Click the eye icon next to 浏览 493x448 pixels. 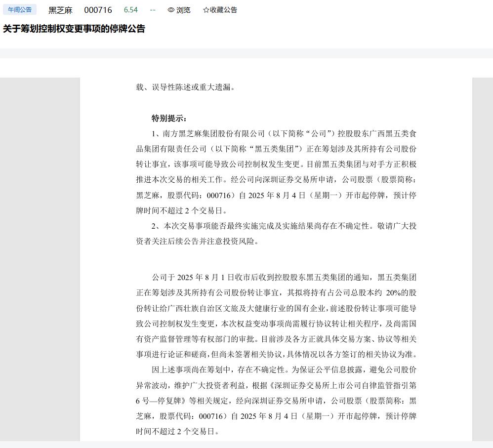(171, 10)
